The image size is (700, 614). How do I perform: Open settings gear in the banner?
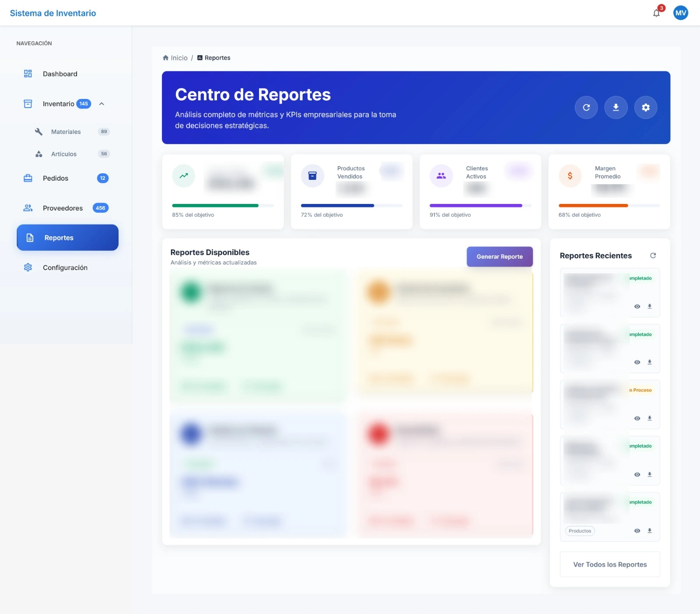click(645, 107)
